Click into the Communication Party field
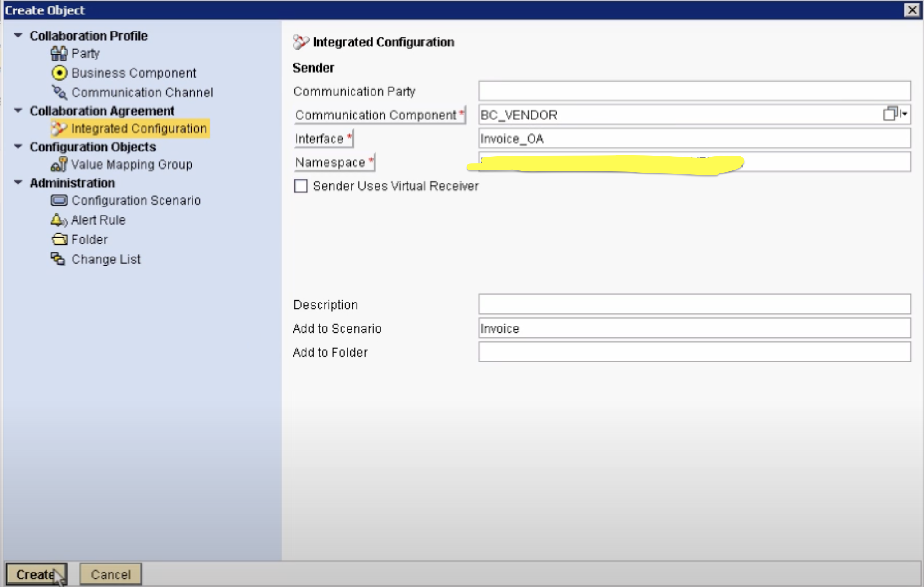Image resolution: width=924 pixels, height=587 pixels. (694, 91)
